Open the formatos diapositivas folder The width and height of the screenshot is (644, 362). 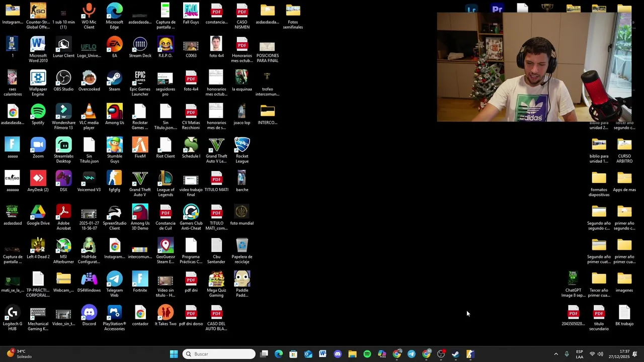[599, 184]
